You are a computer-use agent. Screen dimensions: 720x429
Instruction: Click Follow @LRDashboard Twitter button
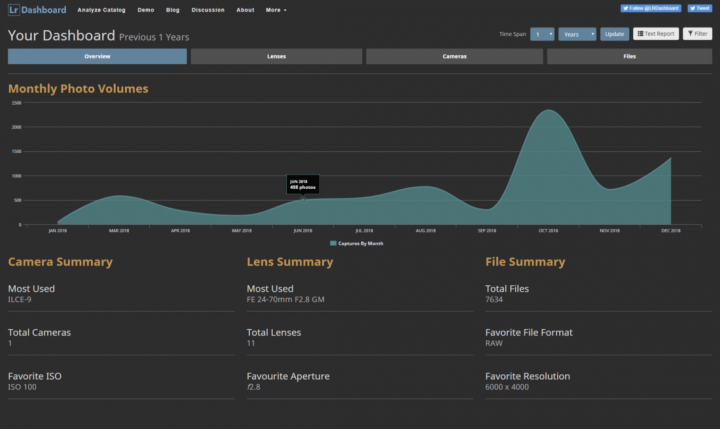(x=651, y=8)
